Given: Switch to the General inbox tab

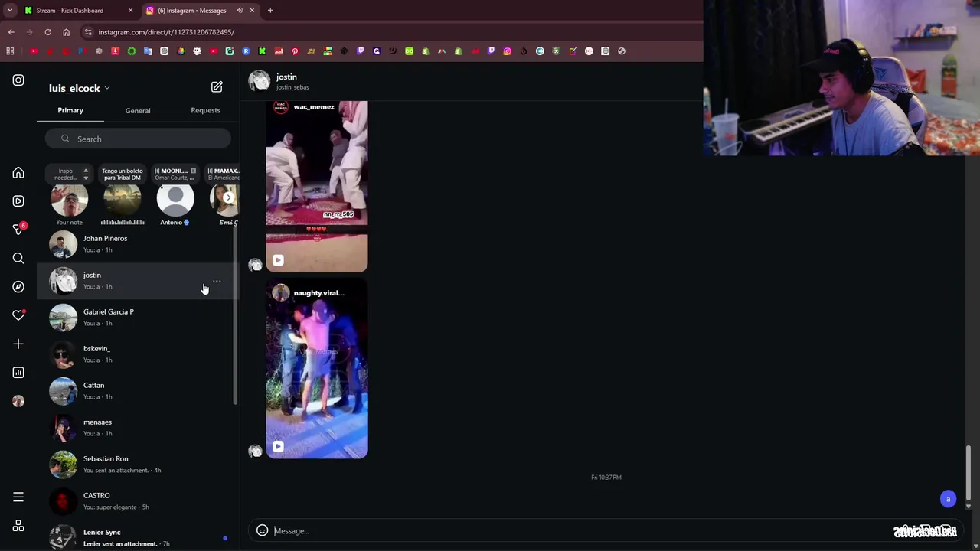Looking at the screenshot, I should [138, 110].
